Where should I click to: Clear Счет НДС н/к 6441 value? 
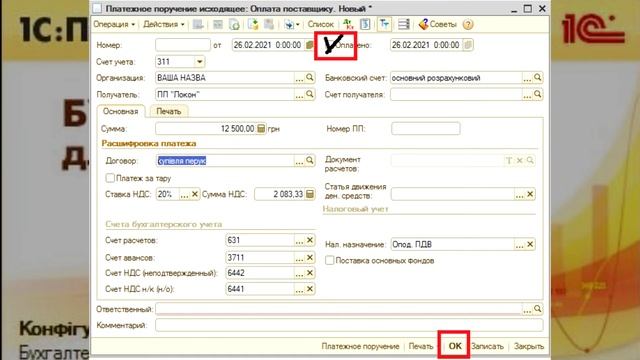[310, 289]
